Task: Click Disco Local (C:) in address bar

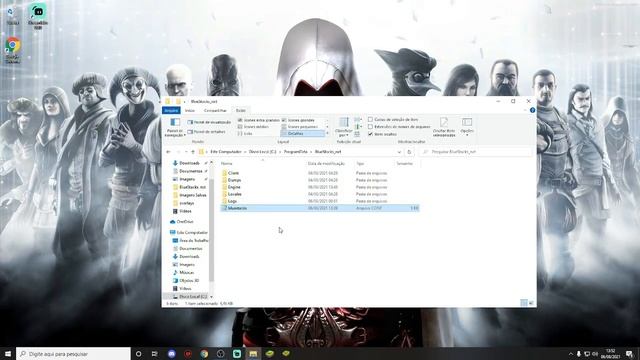Action: coord(262,152)
